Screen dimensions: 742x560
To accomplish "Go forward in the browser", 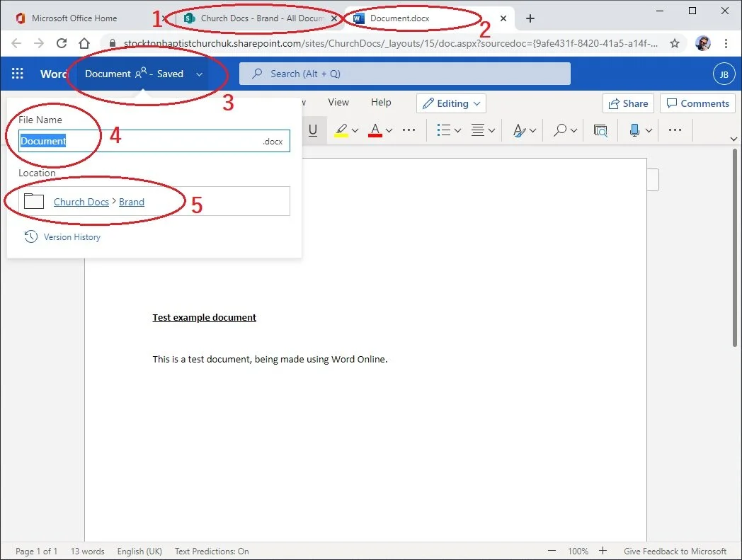I will click(39, 44).
